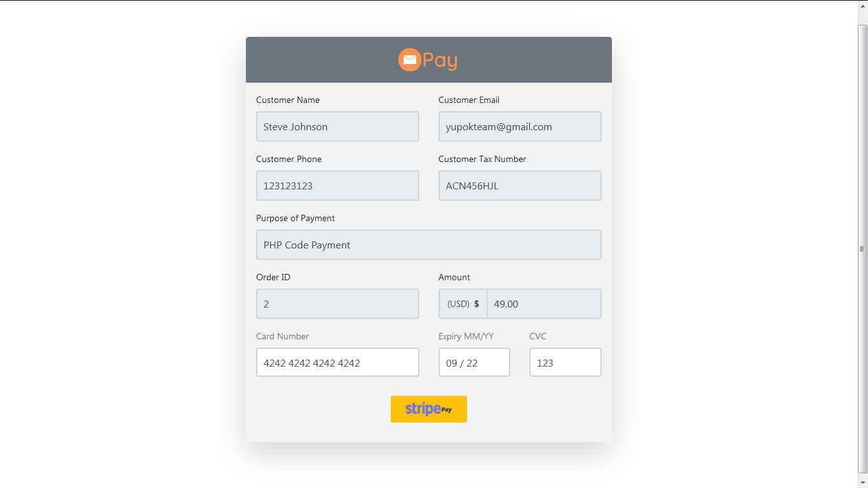Click the Customer Email label

[x=468, y=100]
